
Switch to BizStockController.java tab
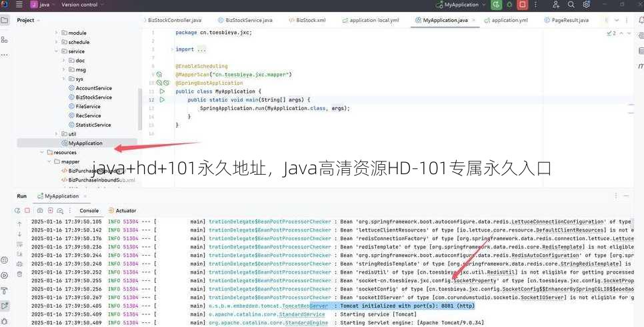(x=174, y=20)
